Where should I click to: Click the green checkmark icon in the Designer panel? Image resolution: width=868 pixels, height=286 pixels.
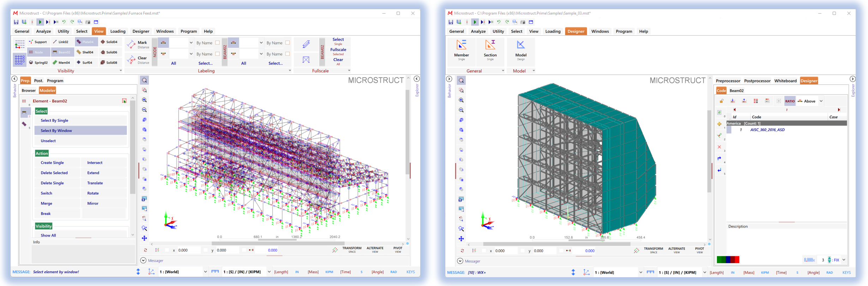tap(719, 135)
